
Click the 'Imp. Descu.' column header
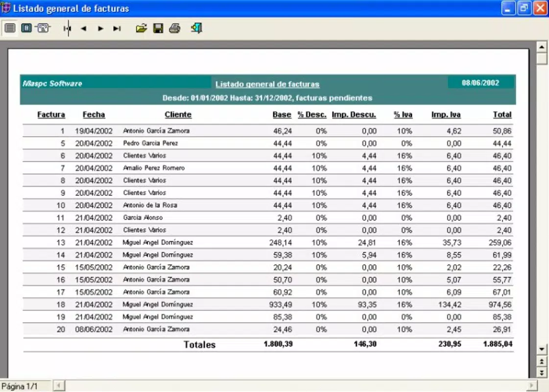(x=354, y=115)
